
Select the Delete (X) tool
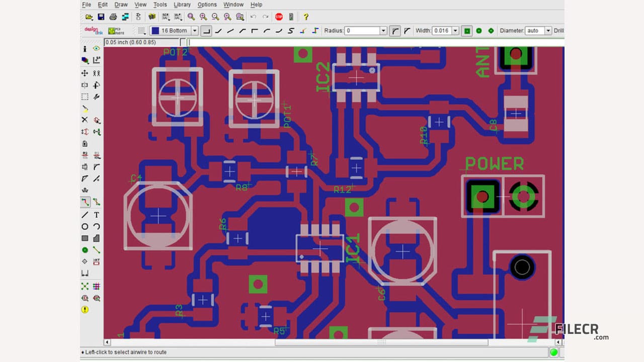[x=85, y=120]
